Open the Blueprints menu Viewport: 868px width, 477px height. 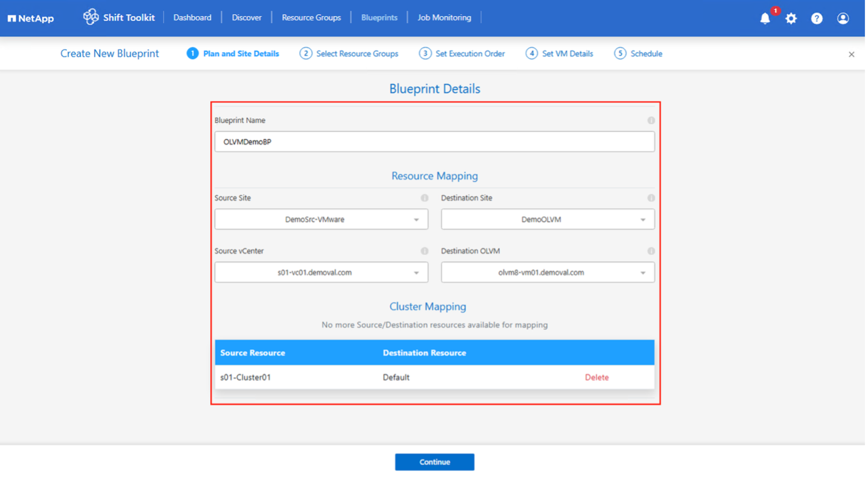tap(381, 18)
